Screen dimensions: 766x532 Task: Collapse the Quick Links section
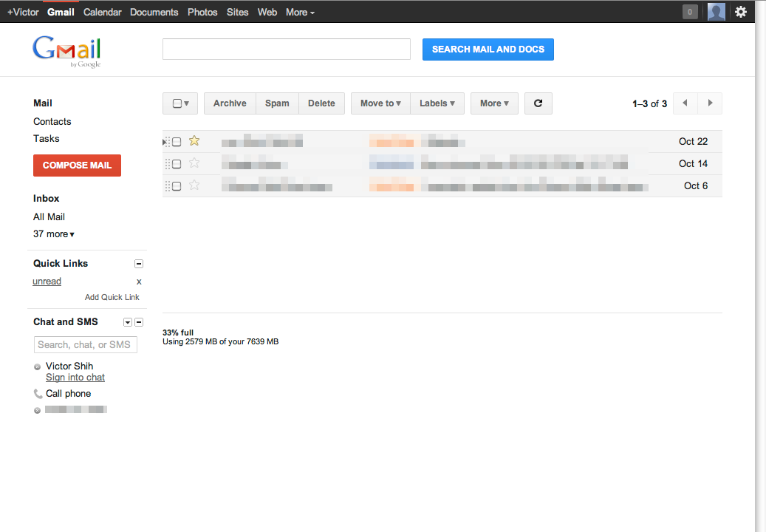[139, 264]
